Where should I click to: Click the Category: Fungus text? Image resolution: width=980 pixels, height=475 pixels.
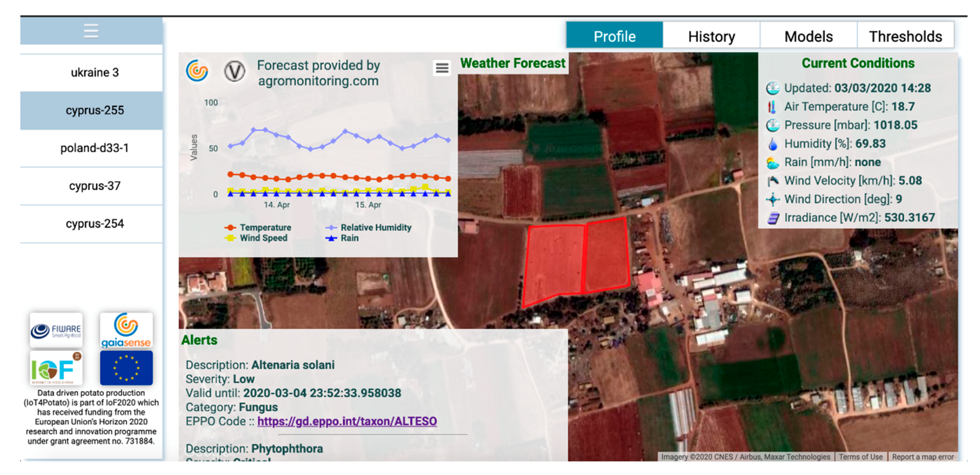pyautogui.click(x=232, y=407)
